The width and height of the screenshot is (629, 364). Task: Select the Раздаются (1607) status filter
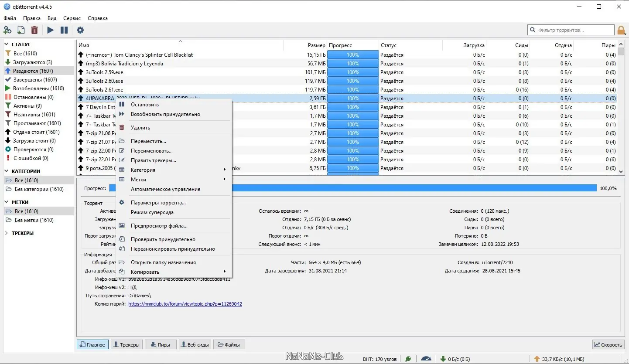pyautogui.click(x=39, y=71)
